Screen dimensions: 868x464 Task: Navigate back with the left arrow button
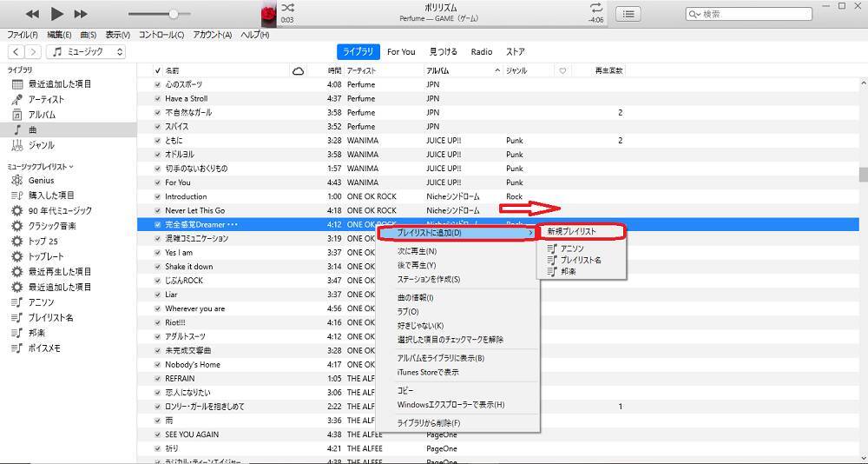[x=16, y=52]
